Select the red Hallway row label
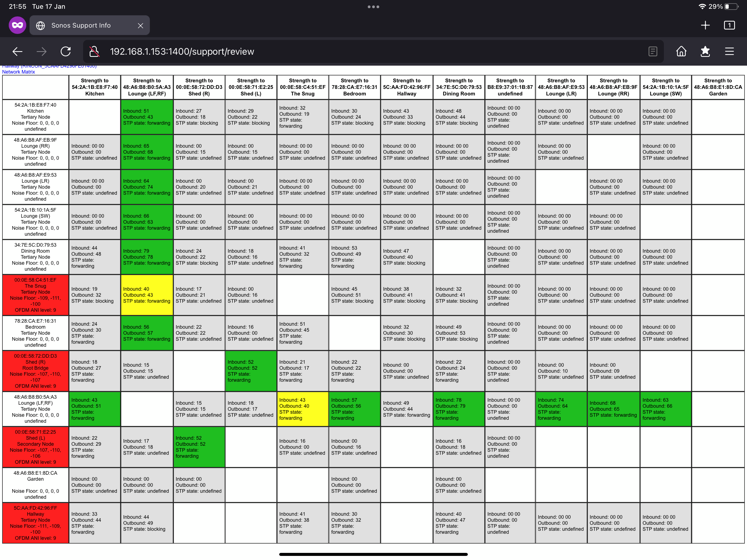The image size is (747, 560). click(36, 523)
